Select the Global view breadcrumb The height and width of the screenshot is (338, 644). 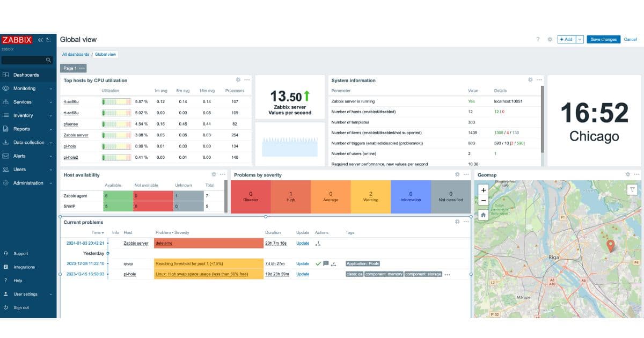(x=105, y=54)
